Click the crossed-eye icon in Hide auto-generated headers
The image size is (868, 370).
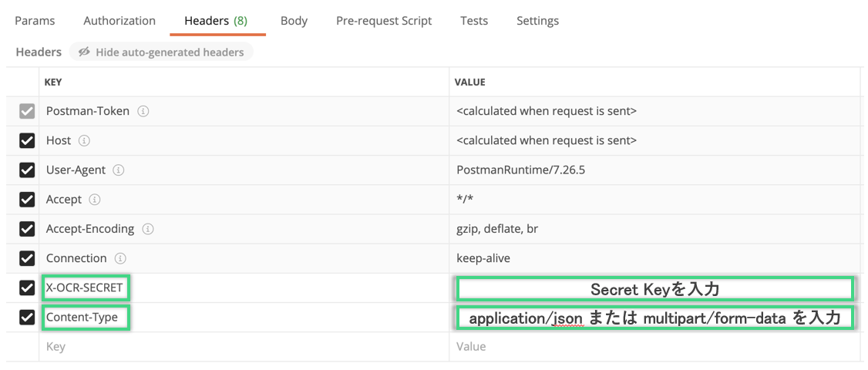[x=84, y=52]
